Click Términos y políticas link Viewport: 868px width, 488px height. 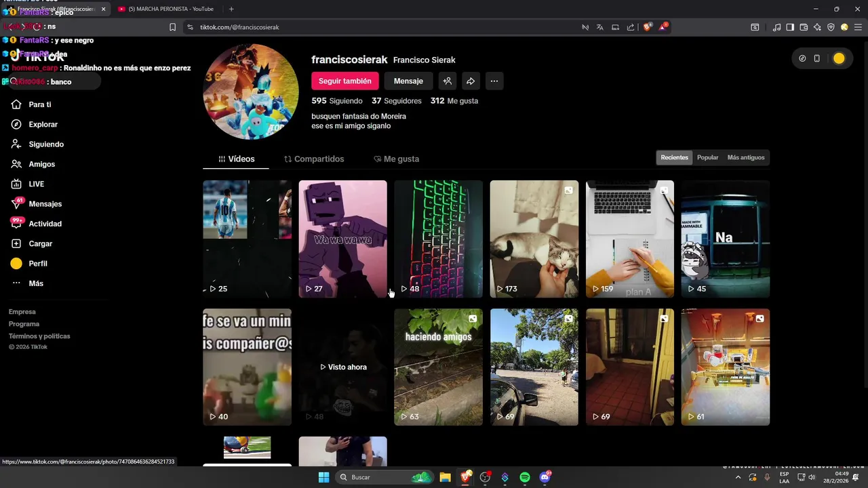[x=39, y=336]
